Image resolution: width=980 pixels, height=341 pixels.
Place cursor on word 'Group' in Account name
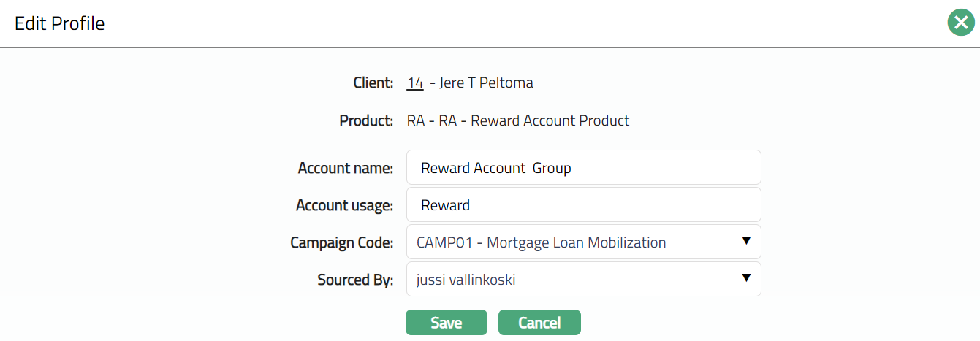click(552, 168)
